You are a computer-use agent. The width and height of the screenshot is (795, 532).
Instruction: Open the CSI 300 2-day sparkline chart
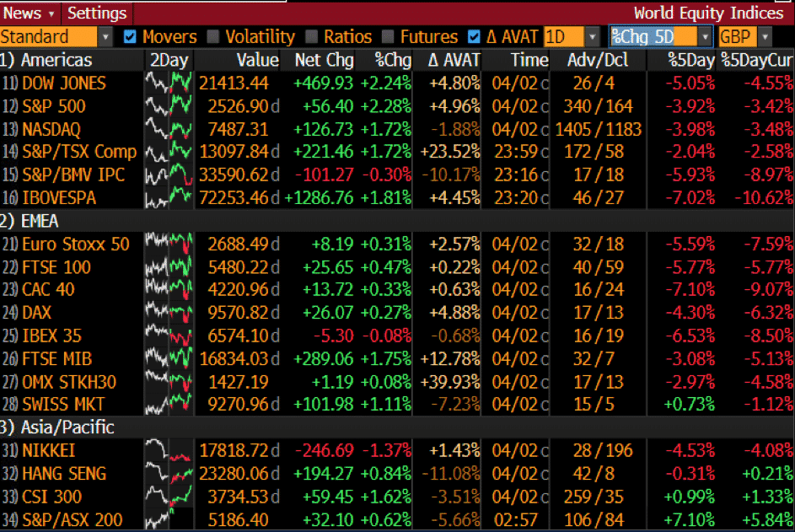point(169,497)
